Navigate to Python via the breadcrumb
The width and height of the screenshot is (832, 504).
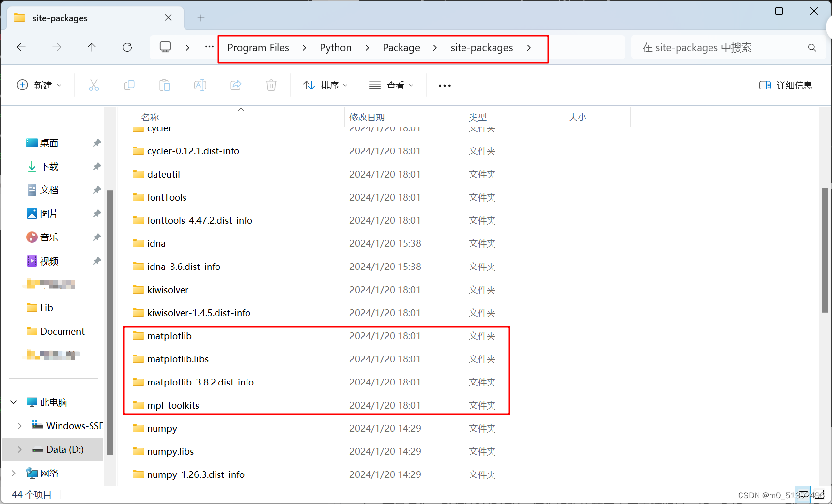point(336,47)
